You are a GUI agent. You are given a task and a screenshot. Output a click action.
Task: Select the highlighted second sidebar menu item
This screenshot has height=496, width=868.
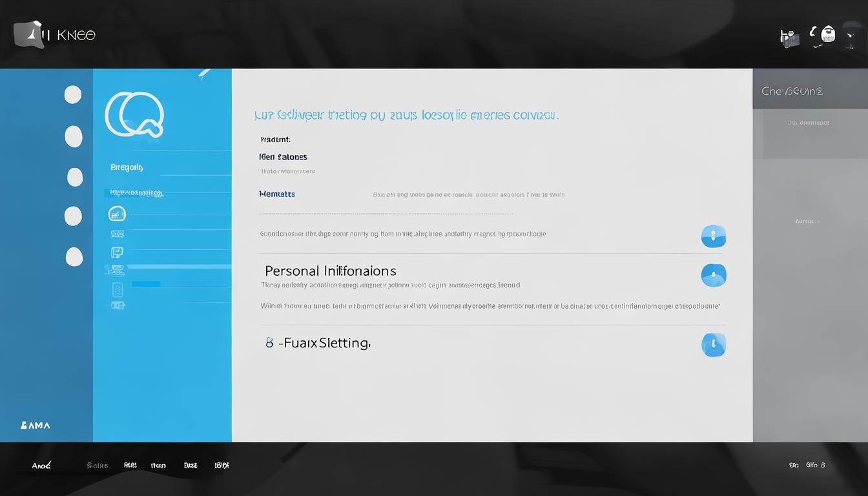tap(136, 192)
